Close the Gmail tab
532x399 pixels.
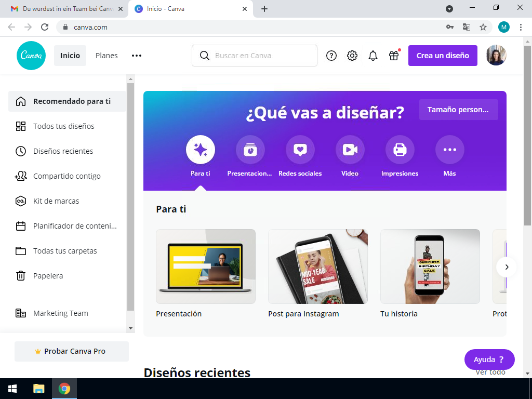point(121,9)
